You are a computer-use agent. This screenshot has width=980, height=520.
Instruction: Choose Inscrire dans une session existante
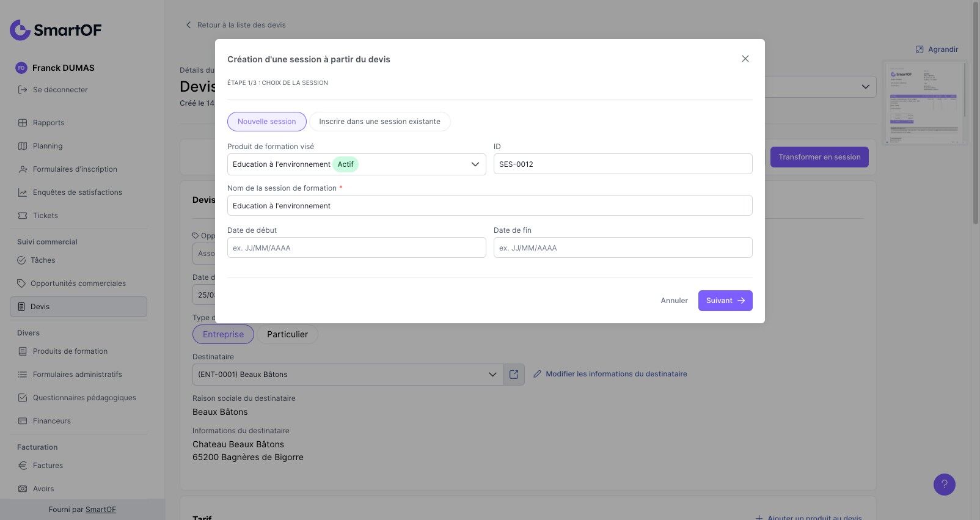click(379, 122)
